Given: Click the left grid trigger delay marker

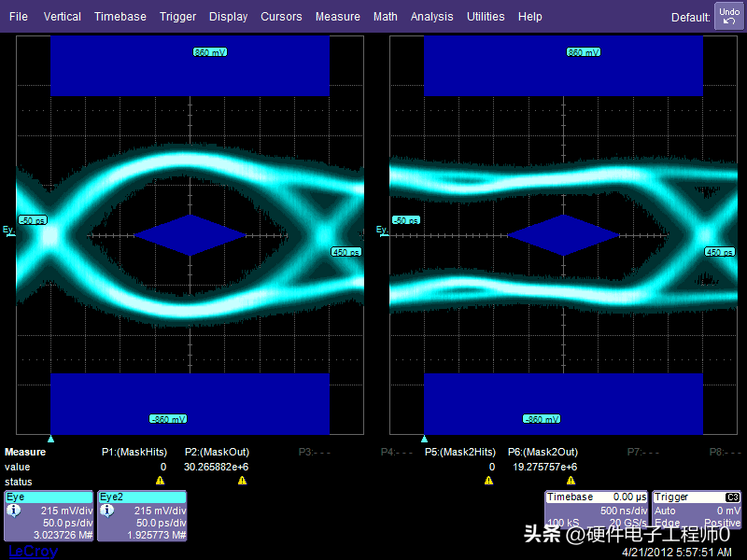Looking at the screenshot, I should [x=51, y=439].
